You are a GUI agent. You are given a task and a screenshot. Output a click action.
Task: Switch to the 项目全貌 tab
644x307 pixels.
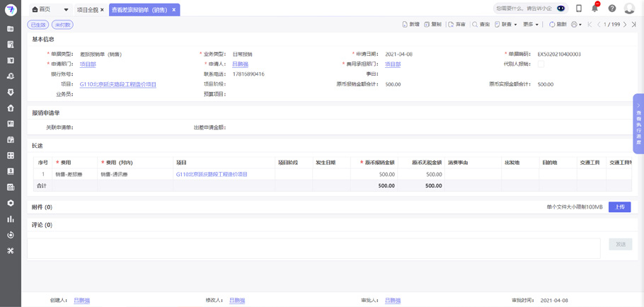(x=87, y=10)
